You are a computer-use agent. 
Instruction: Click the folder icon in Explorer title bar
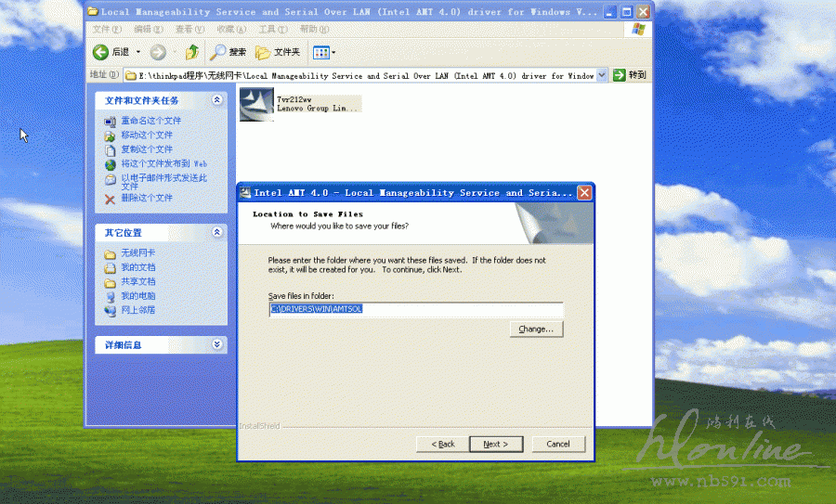(x=93, y=11)
